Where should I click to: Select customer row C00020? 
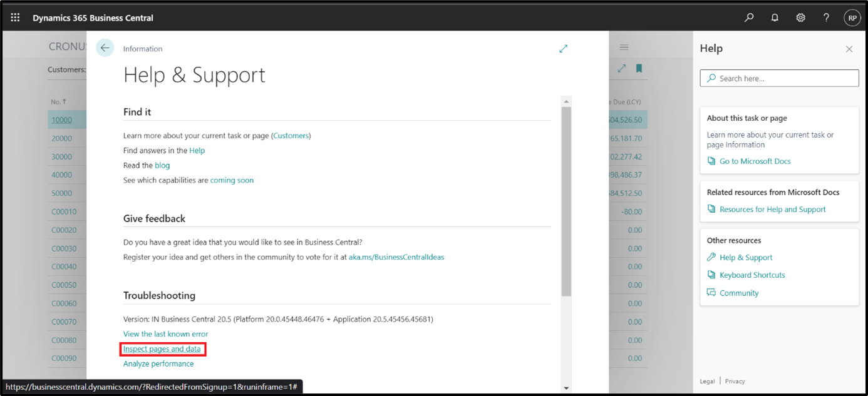tap(64, 230)
